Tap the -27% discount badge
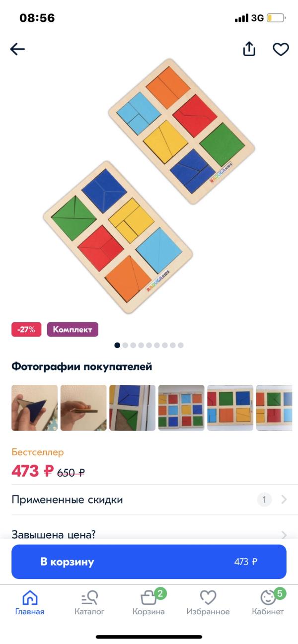The image size is (298, 644). (x=26, y=330)
